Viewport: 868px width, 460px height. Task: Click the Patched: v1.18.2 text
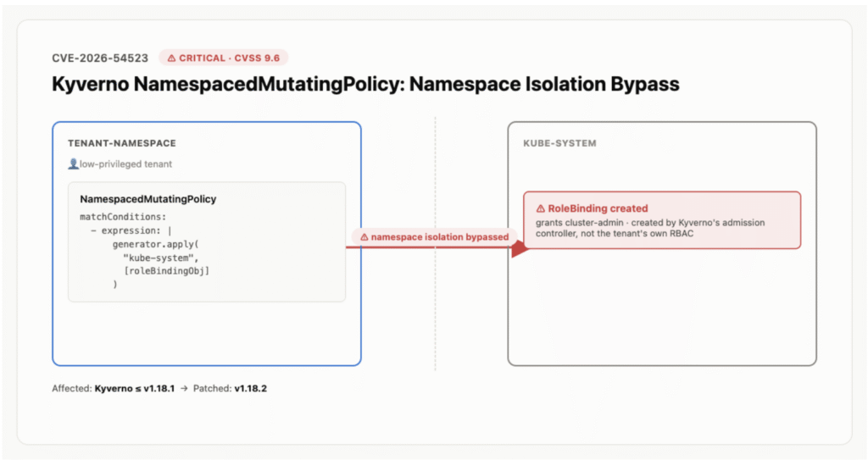(x=230, y=389)
